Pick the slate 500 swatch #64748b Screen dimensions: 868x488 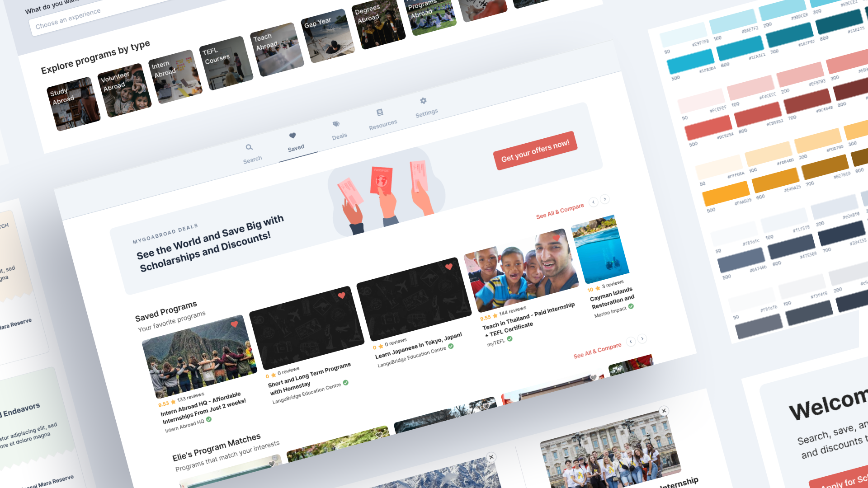pyautogui.click(x=741, y=260)
